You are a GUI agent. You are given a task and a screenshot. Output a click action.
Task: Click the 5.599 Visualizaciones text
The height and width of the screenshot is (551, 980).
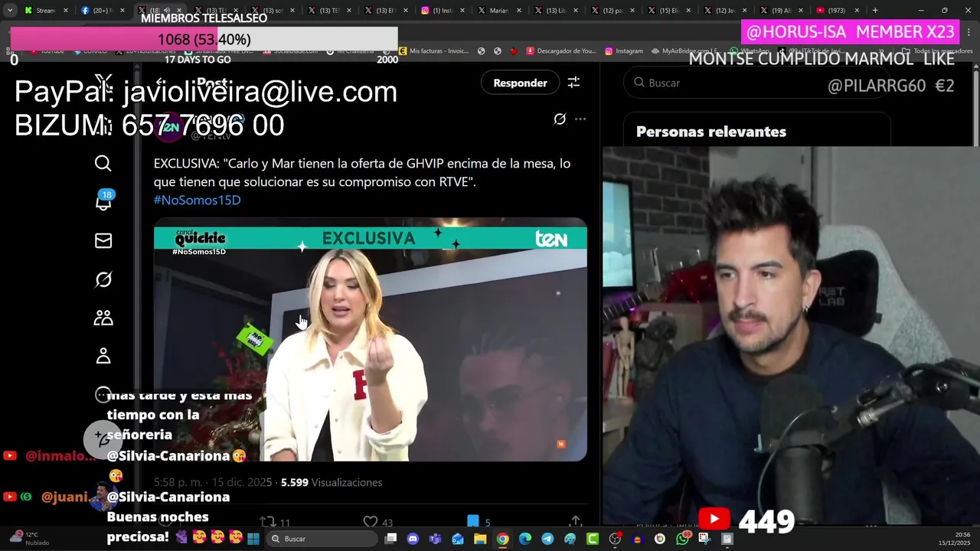coord(332,482)
